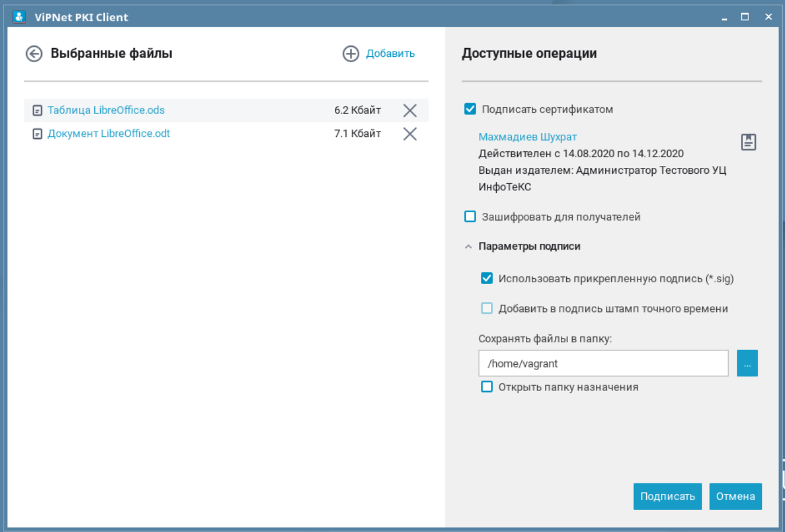The image size is (785, 532).
Task: Remove Документ LibreOffice.odt with its X icon
Action: 410,134
